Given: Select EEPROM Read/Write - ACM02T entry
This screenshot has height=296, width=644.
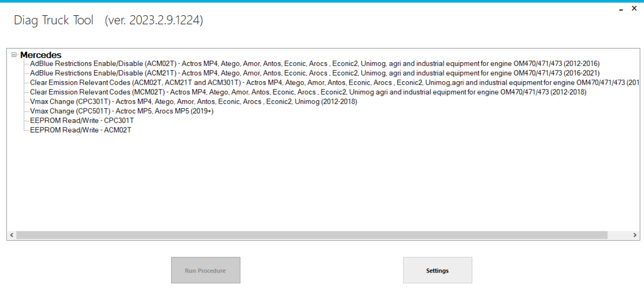Looking at the screenshot, I should 81,130.
